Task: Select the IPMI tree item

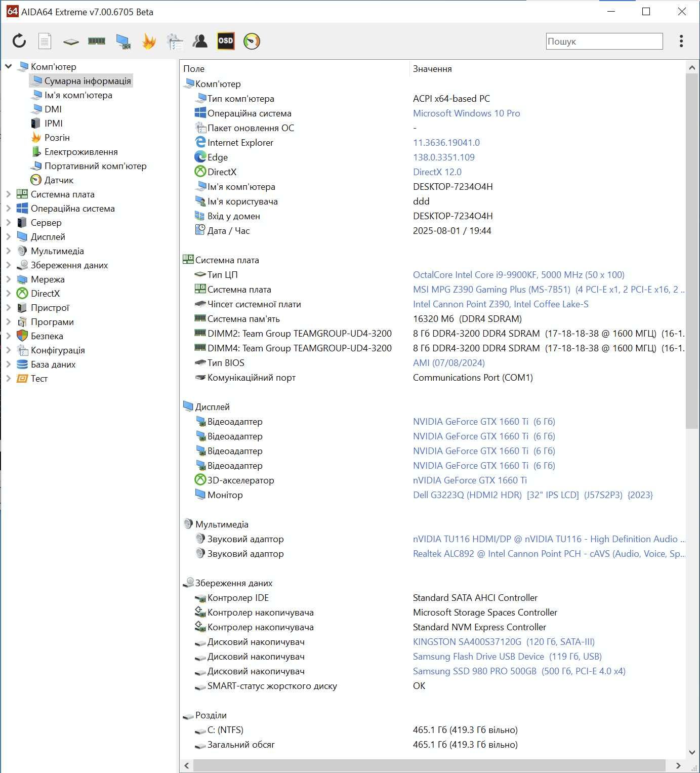Action: point(54,123)
